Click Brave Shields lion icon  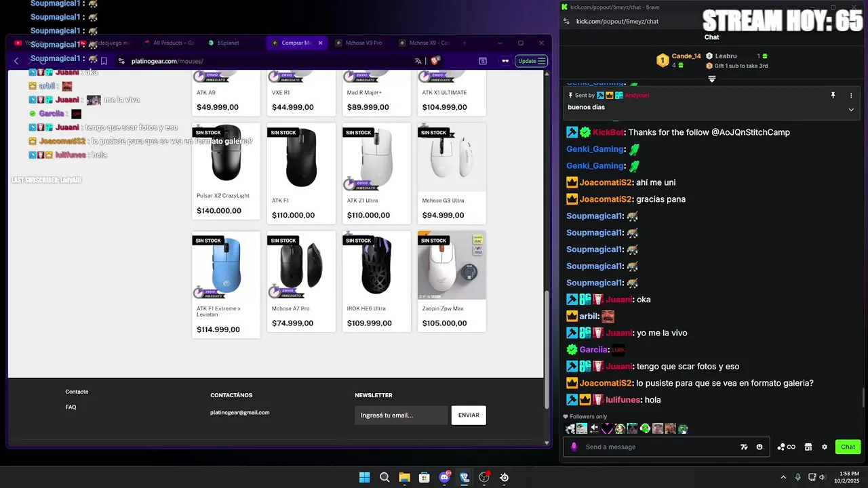tap(435, 61)
